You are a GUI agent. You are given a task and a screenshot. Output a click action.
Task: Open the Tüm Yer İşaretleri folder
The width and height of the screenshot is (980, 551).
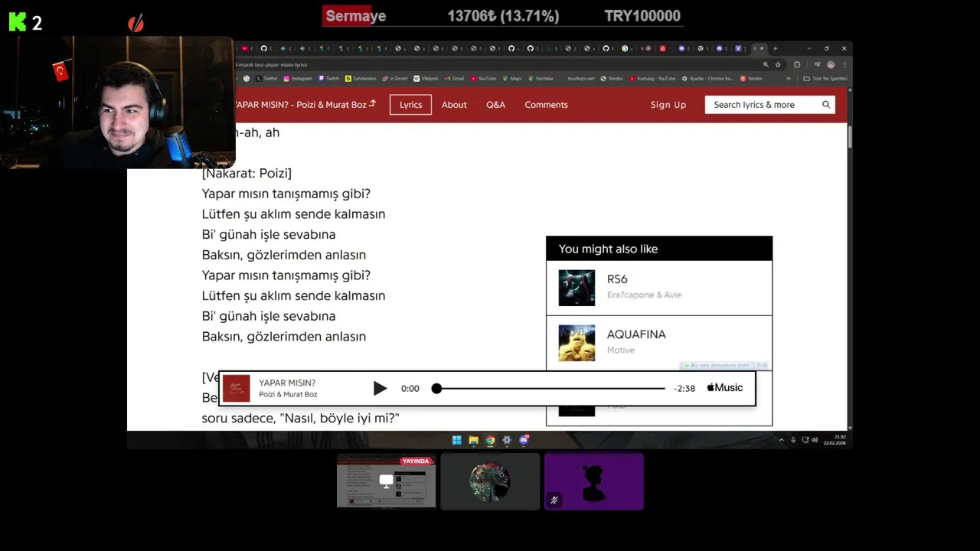(825, 78)
